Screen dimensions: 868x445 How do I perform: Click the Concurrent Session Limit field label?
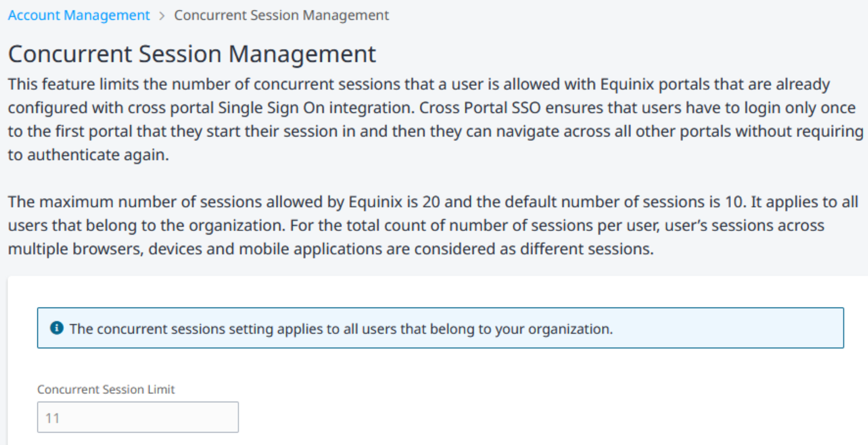[x=106, y=389]
